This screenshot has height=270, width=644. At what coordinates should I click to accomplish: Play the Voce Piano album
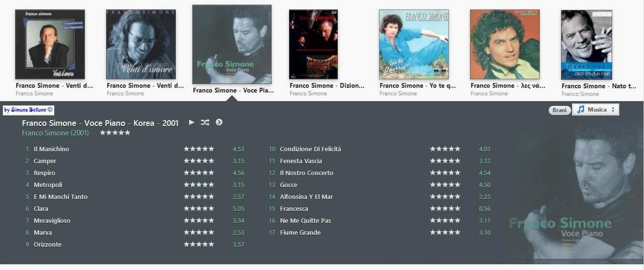coord(191,123)
